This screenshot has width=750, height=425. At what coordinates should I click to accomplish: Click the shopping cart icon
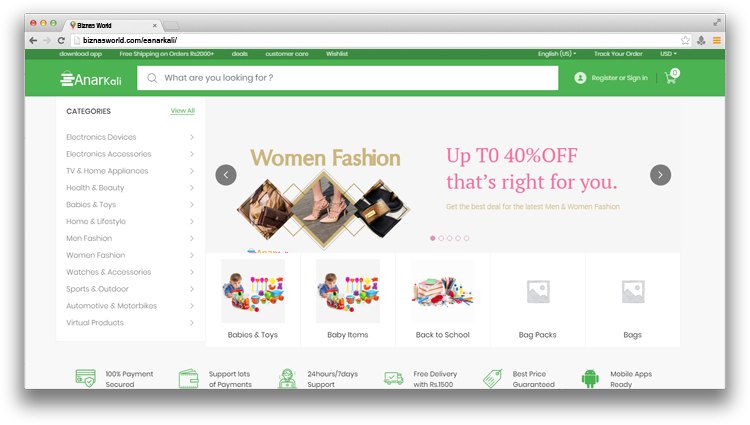click(670, 78)
